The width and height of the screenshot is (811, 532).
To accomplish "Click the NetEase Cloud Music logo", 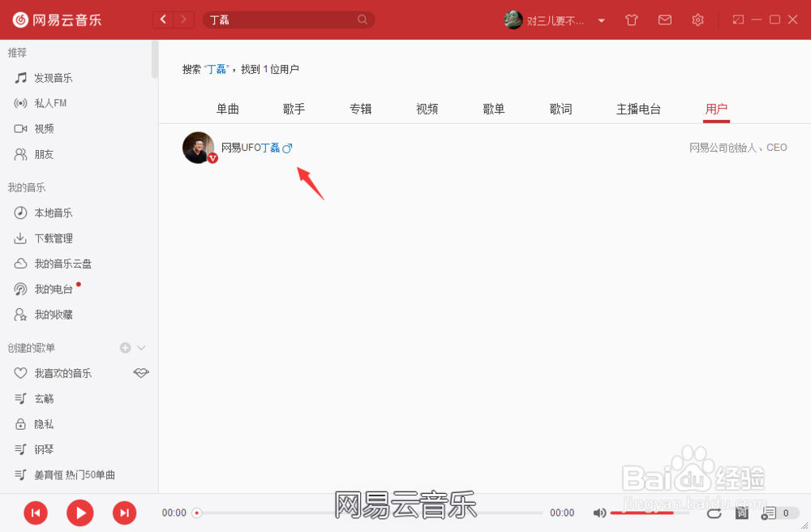I will click(57, 20).
